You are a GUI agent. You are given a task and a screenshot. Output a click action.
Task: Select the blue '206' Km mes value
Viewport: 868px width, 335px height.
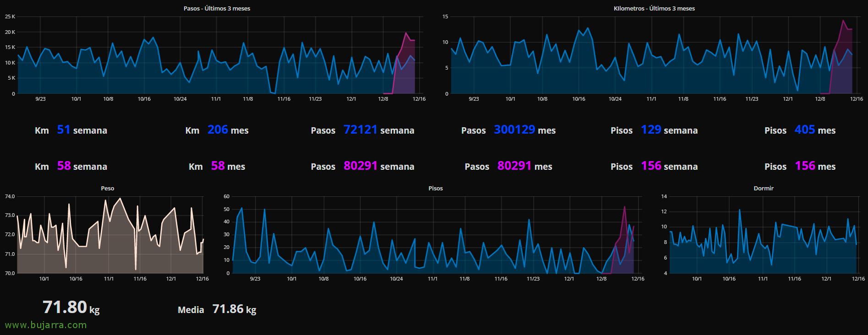218,130
